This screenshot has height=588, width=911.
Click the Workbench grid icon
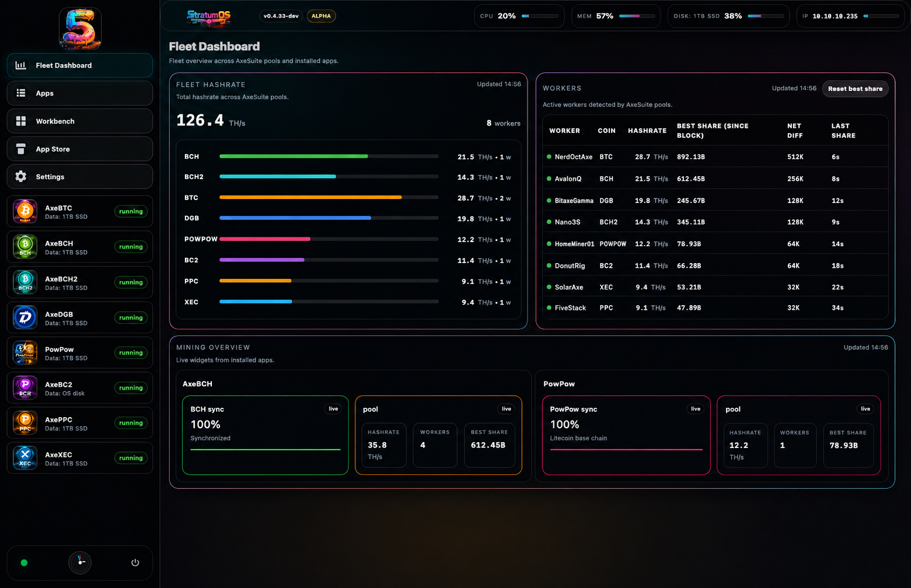21,121
